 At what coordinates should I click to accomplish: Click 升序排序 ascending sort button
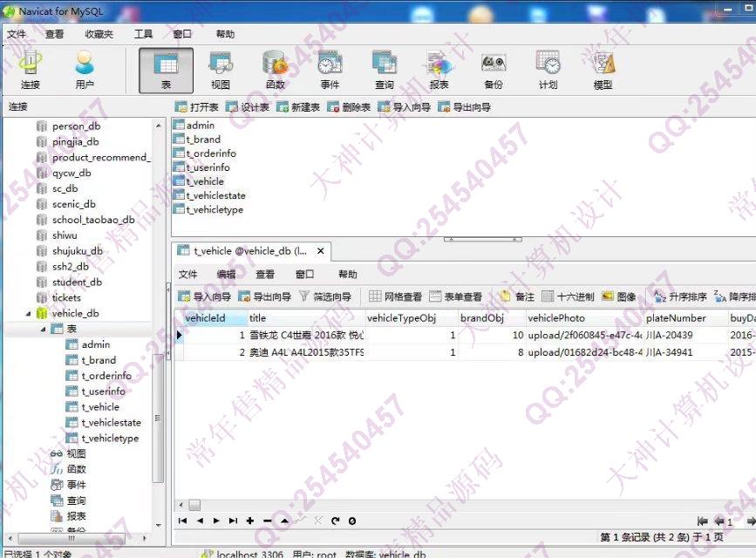pos(680,296)
